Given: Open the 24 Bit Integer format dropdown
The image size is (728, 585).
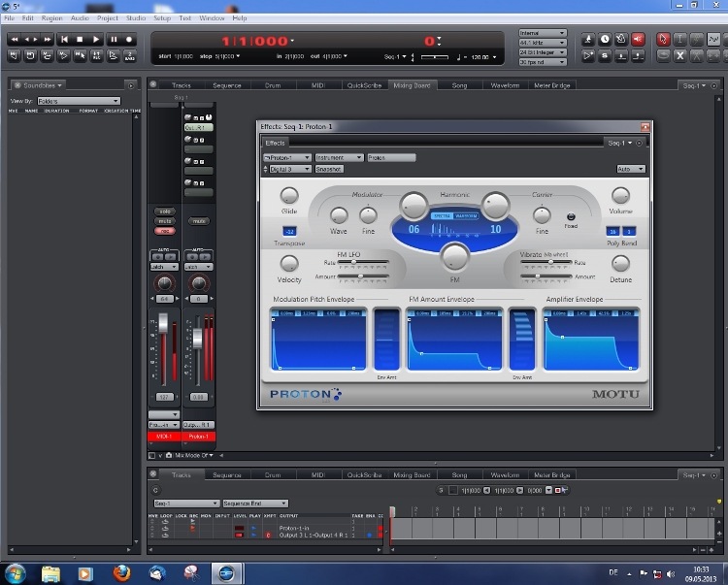Looking at the screenshot, I should [543, 52].
